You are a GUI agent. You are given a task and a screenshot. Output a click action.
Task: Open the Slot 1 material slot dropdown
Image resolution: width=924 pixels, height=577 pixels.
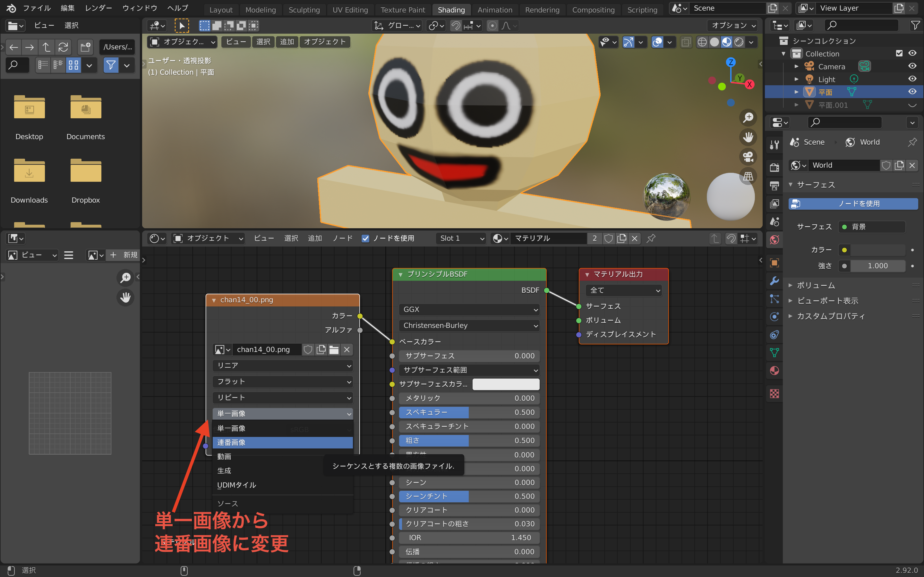coord(461,238)
